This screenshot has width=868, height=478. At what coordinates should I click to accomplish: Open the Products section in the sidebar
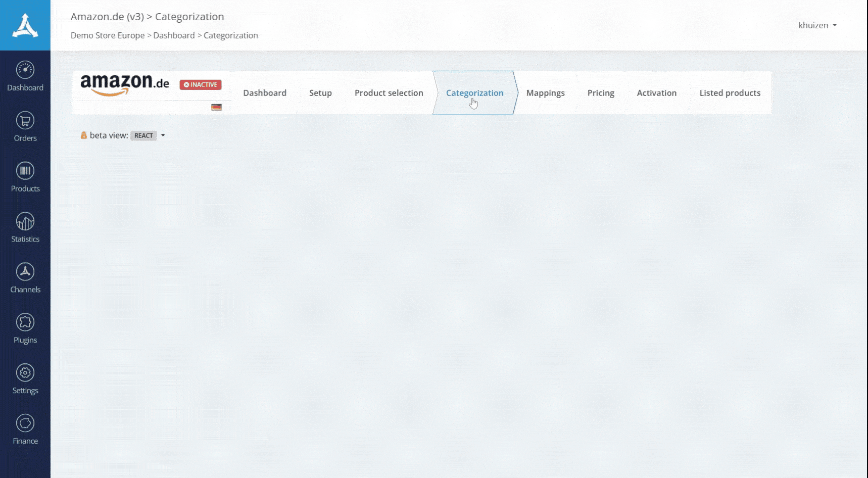click(x=25, y=177)
